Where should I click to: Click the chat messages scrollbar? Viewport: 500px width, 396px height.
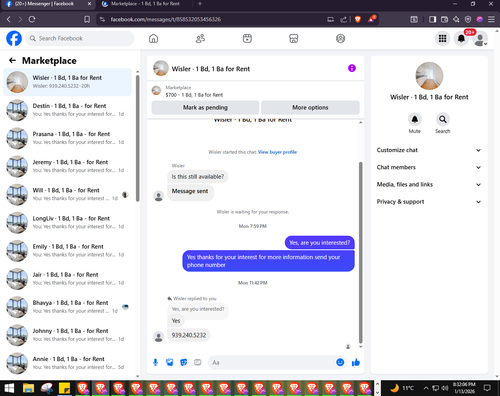tap(360, 253)
